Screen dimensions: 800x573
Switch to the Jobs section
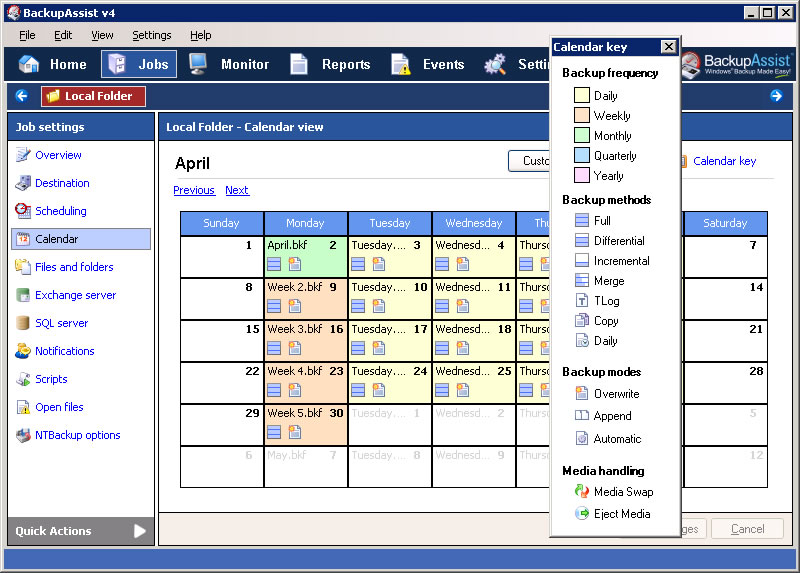point(139,64)
